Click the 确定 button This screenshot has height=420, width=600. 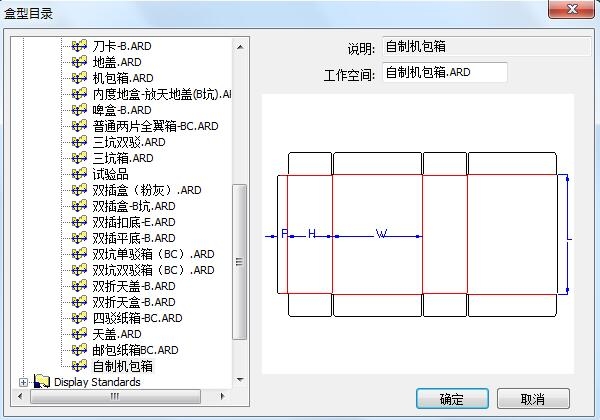pos(452,399)
